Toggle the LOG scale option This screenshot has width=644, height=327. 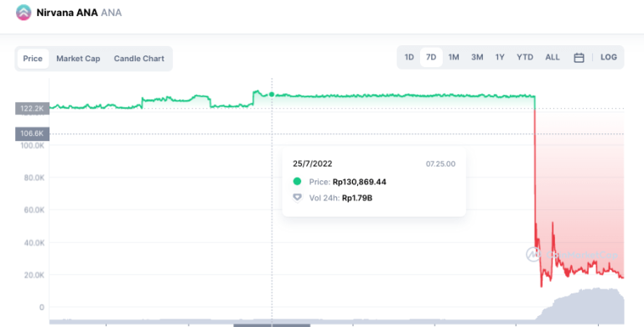click(608, 57)
